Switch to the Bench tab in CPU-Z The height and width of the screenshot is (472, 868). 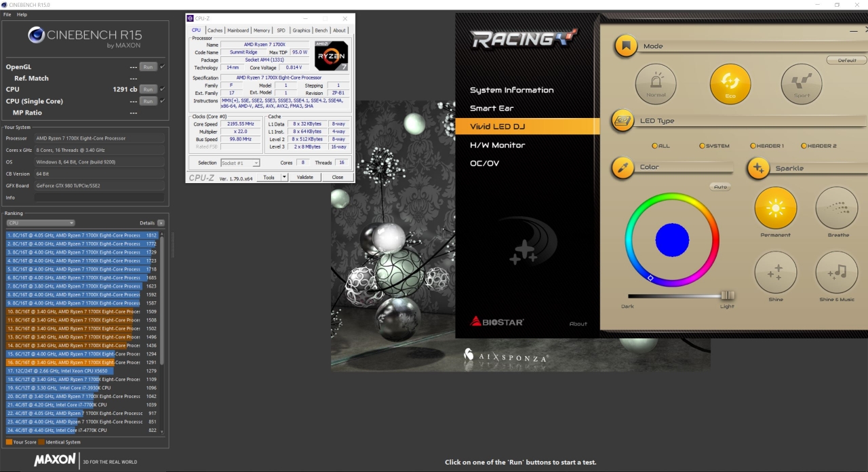coord(321,31)
